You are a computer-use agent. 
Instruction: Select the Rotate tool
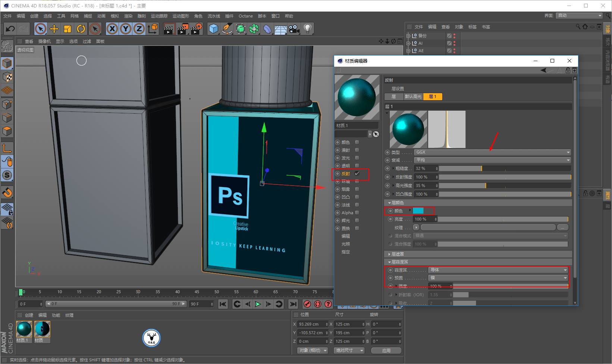81,29
